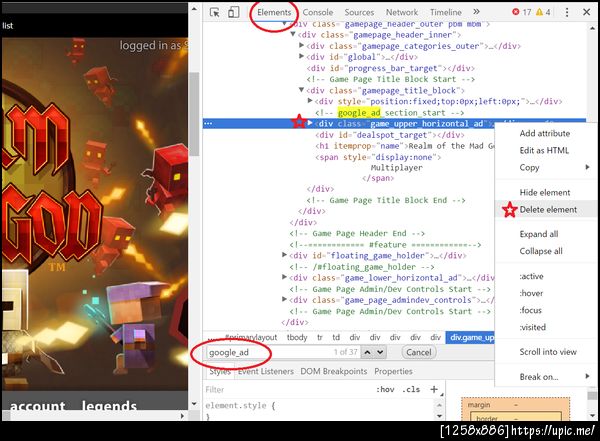The image size is (600, 441).
Task: Open the Event Listeners pane tab
Action: click(266, 371)
